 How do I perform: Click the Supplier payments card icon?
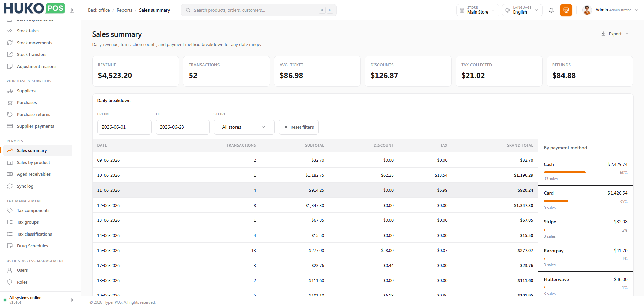click(x=10, y=126)
